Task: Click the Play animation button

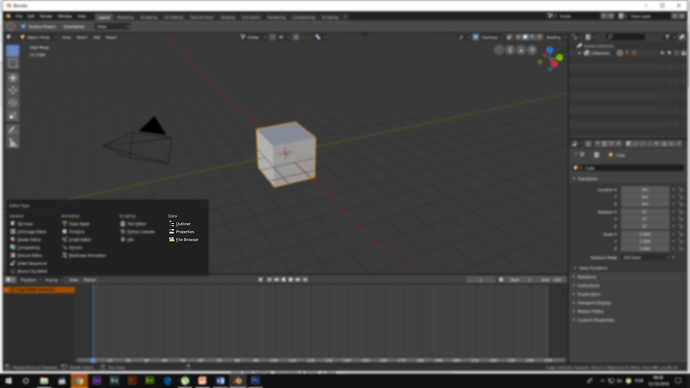Action: tap(290, 280)
